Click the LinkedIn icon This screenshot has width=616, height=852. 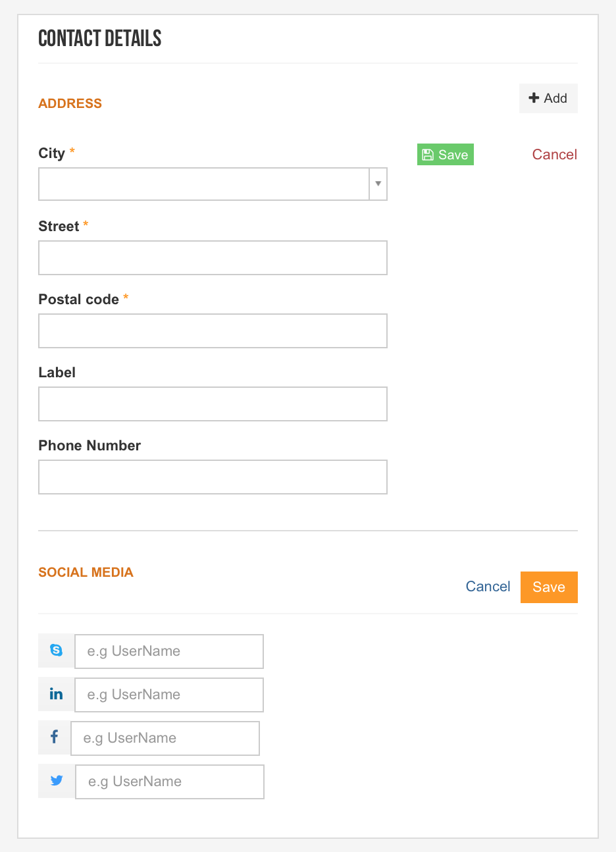[57, 694]
